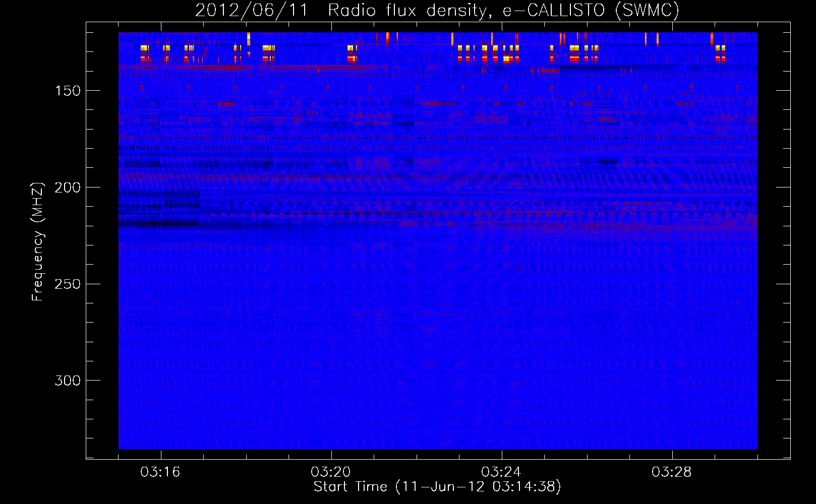Click the plot title "2012/06/11 Radio flux density, e-CALLISTO (SWMC)"
The image size is (816, 504).
pos(437,10)
